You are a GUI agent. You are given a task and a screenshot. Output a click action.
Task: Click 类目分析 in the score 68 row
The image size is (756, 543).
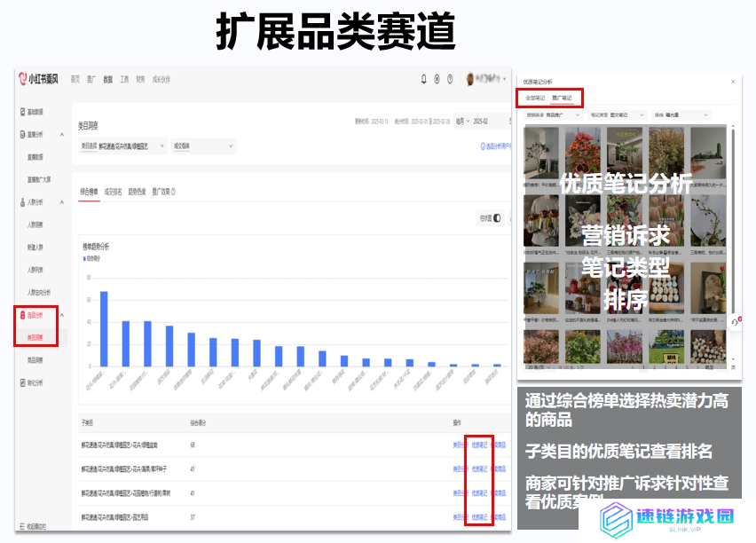[x=460, y=445]
